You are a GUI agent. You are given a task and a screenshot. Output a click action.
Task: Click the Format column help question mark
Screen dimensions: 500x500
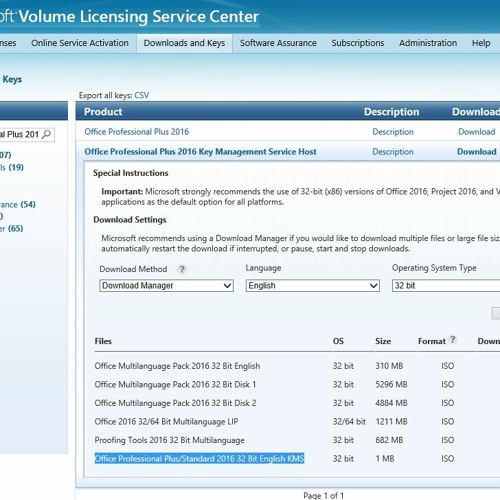pos(453,339)
